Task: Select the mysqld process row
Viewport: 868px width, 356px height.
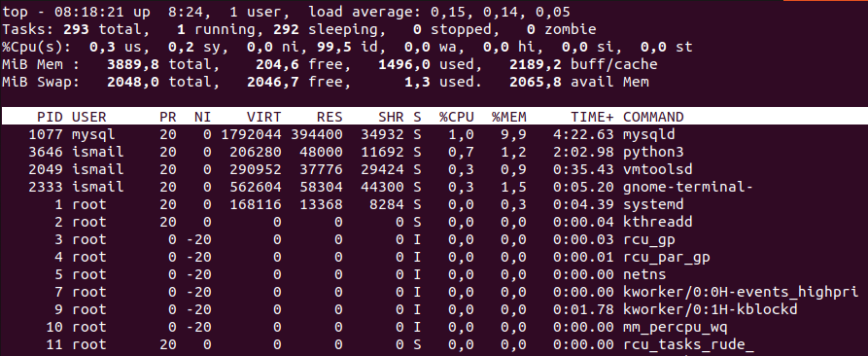Action: point(434,134)
